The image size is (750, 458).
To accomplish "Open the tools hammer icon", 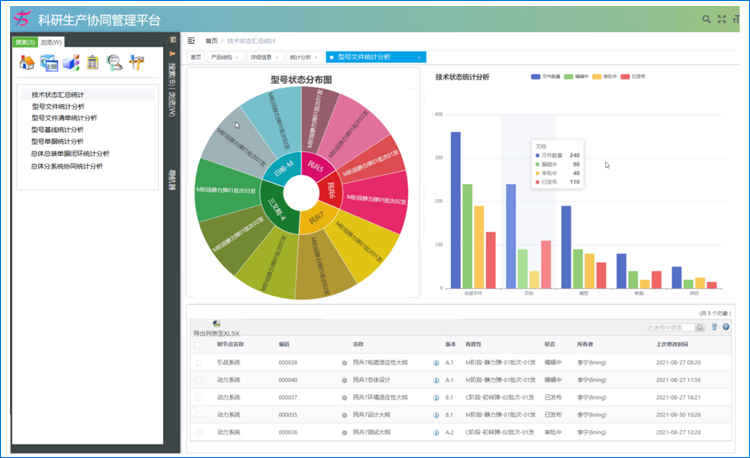I will coord(136,62).
